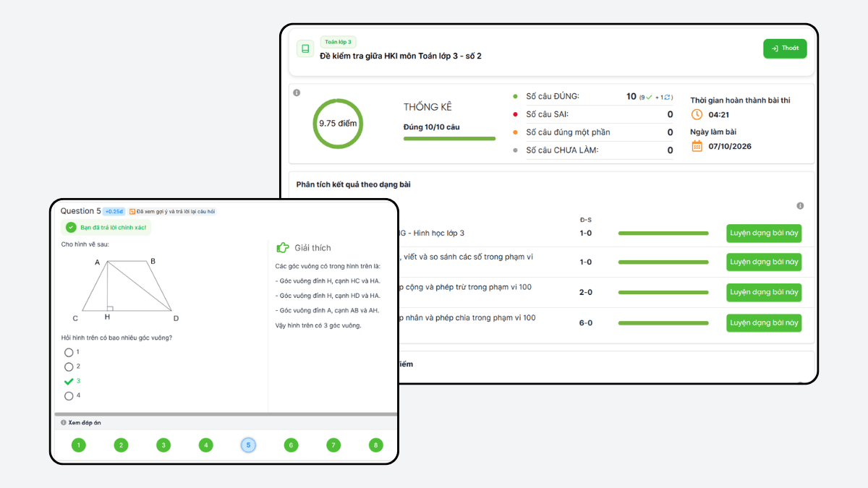Select answer option 1
Screen dimensions: 868x488
(x=69, y=352)
